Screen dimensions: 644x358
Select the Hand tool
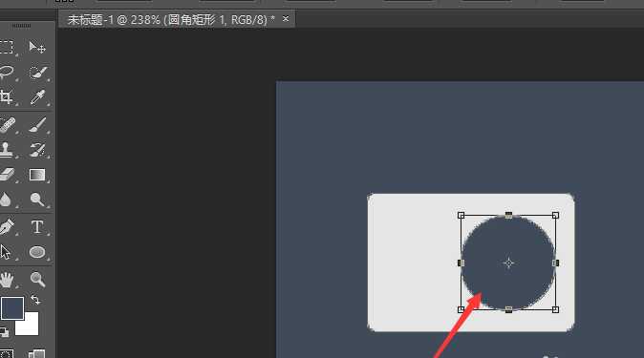[6, 280]
